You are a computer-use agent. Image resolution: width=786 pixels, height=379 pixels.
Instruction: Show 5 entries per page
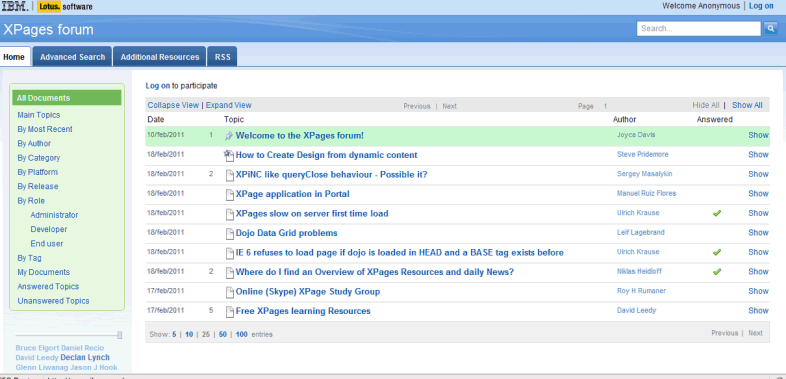[174, 334]
